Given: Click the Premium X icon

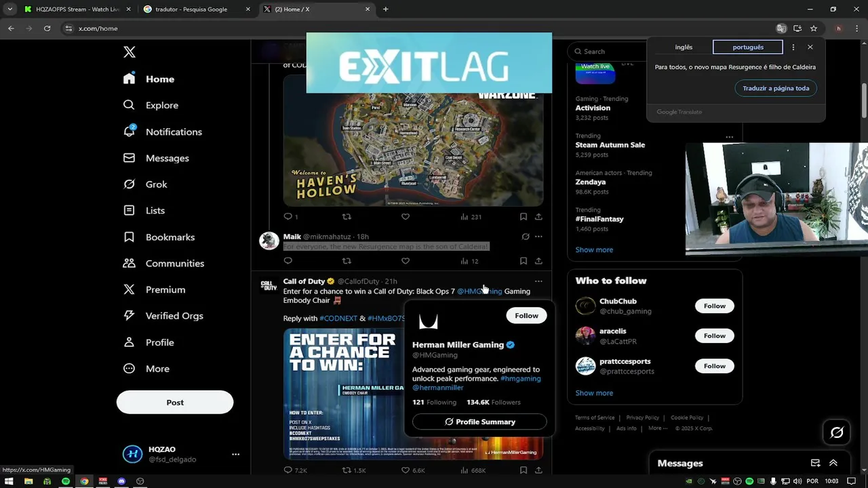Looking at the screenshot, I should (x=129, y=289).
